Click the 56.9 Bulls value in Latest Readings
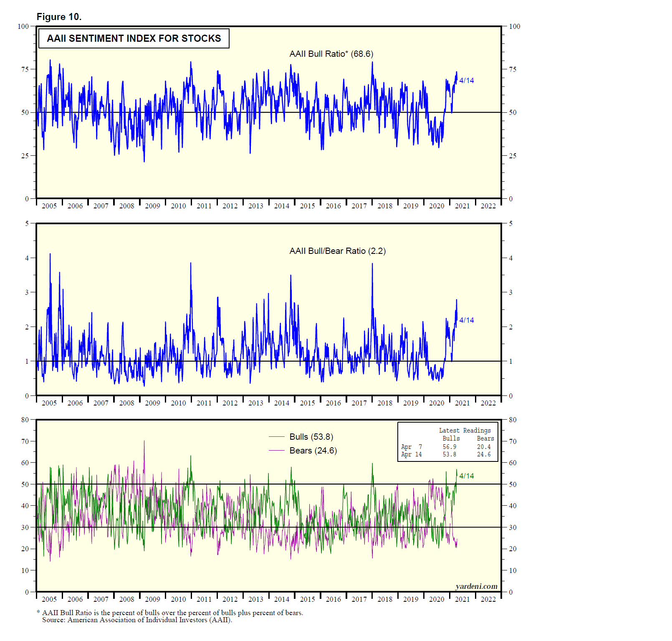This screenshot has width=672, height=641. tap(449, 447)
